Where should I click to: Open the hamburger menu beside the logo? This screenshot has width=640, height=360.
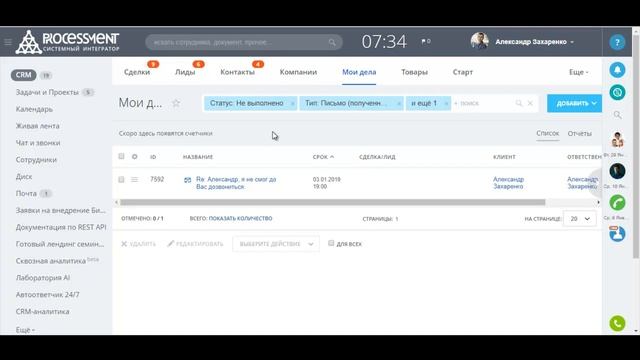click(x=8, y=42)
